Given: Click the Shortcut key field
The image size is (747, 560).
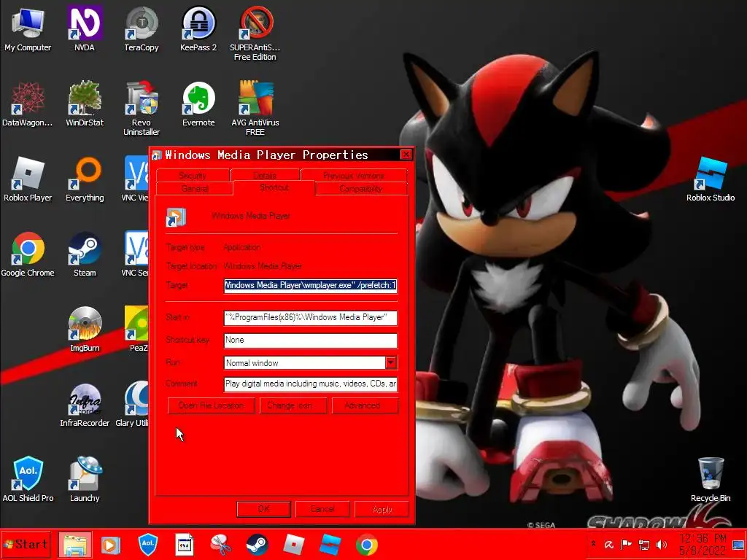Looking at the screenshot, I should click(311, 340).
